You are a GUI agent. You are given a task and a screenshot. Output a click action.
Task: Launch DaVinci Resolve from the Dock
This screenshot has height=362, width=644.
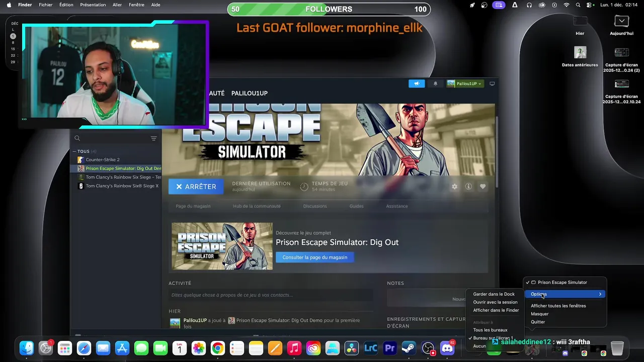352,348
